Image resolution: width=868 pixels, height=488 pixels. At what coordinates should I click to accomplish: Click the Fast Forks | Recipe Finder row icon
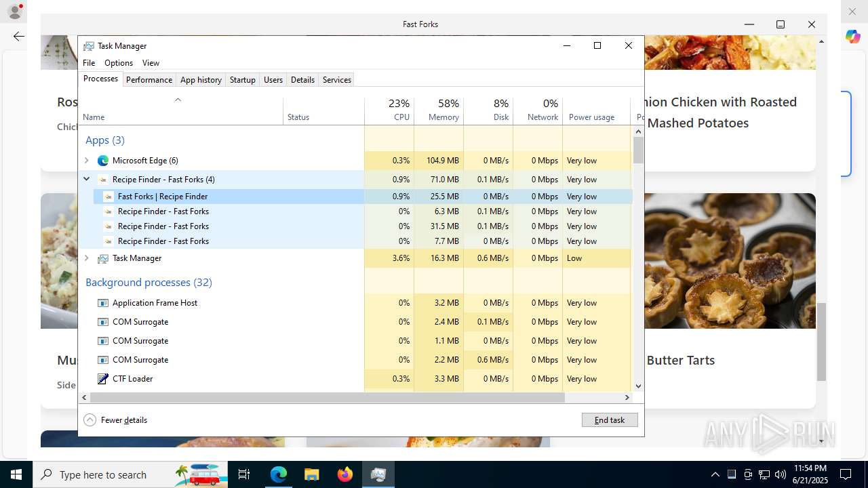coord(108,197)
